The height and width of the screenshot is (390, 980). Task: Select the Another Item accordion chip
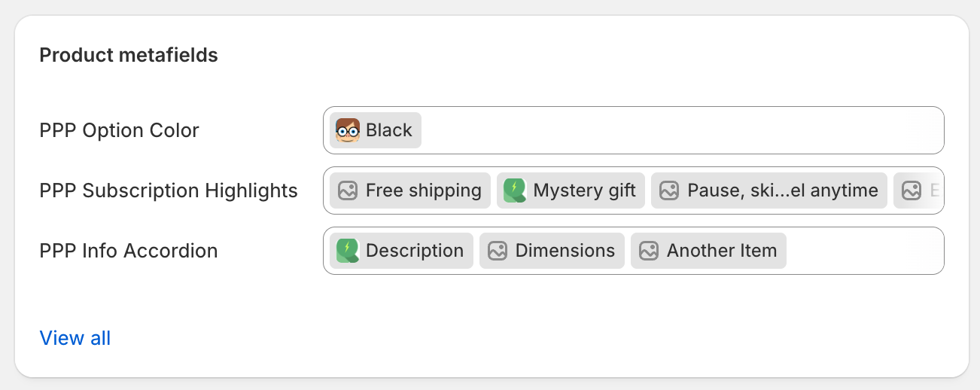721,251
